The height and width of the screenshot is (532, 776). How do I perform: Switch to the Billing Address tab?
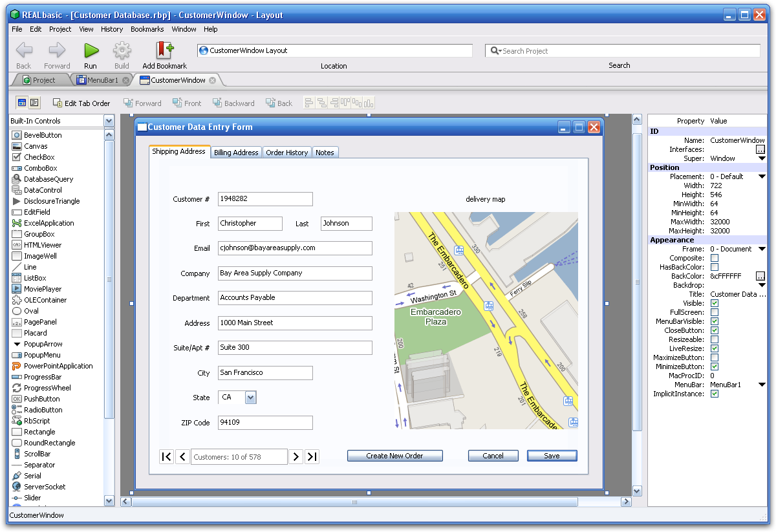(x=236, y=153)
